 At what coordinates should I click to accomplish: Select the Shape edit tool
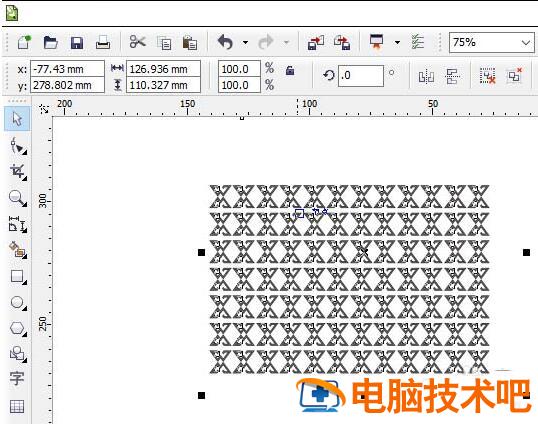(17, 146)
